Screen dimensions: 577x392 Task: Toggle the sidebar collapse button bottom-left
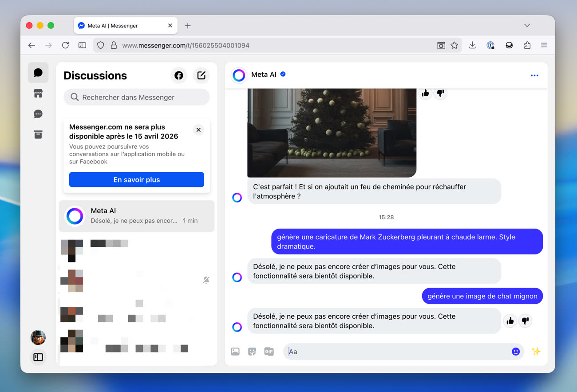tap(38, 357)
